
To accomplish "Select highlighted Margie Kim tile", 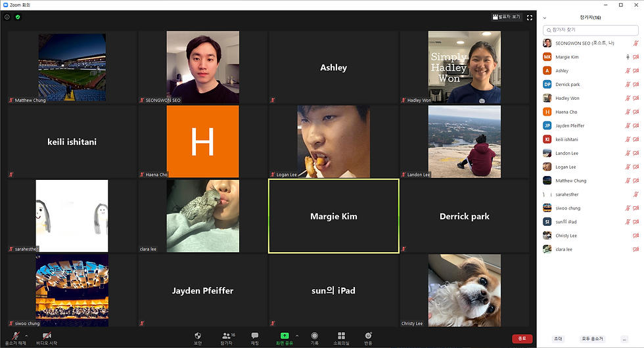I will point(334,216).
